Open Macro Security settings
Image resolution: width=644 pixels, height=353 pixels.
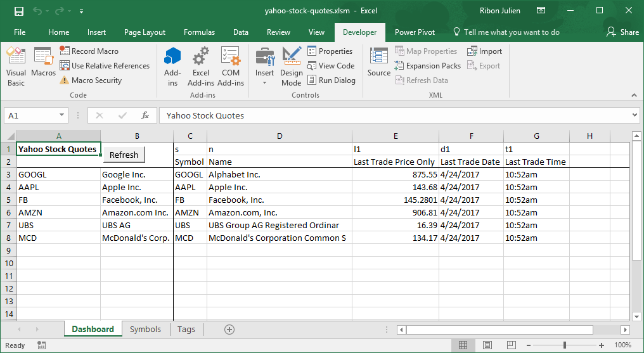tap(91, 80)
